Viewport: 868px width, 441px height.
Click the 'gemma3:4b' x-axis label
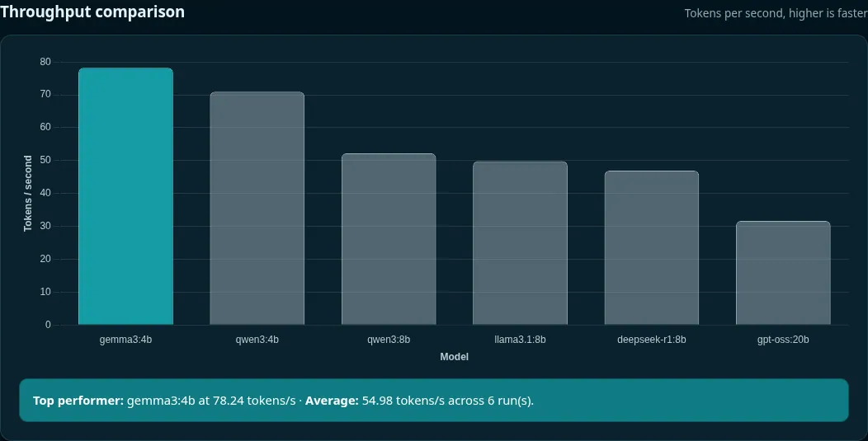point(125,340)
